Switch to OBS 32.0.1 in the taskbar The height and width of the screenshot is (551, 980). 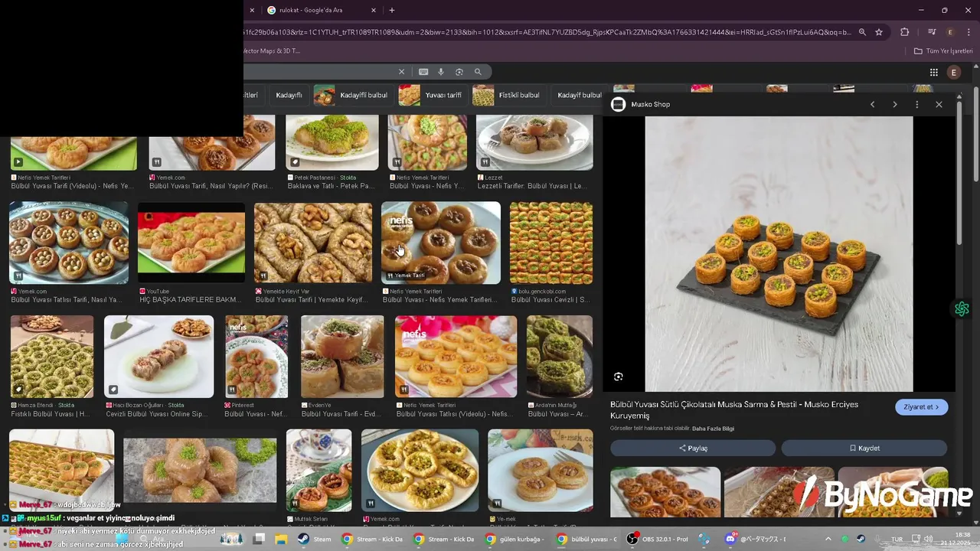(658, 539)
